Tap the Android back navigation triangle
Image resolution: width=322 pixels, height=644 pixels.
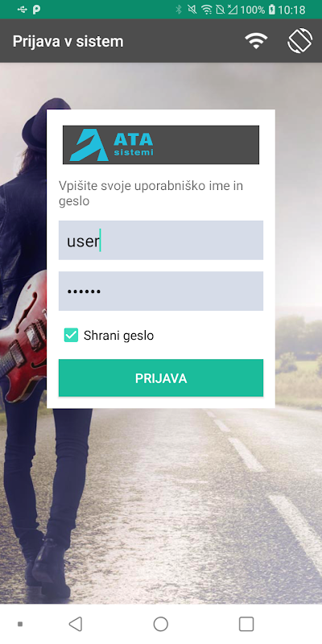pos(76,624)
